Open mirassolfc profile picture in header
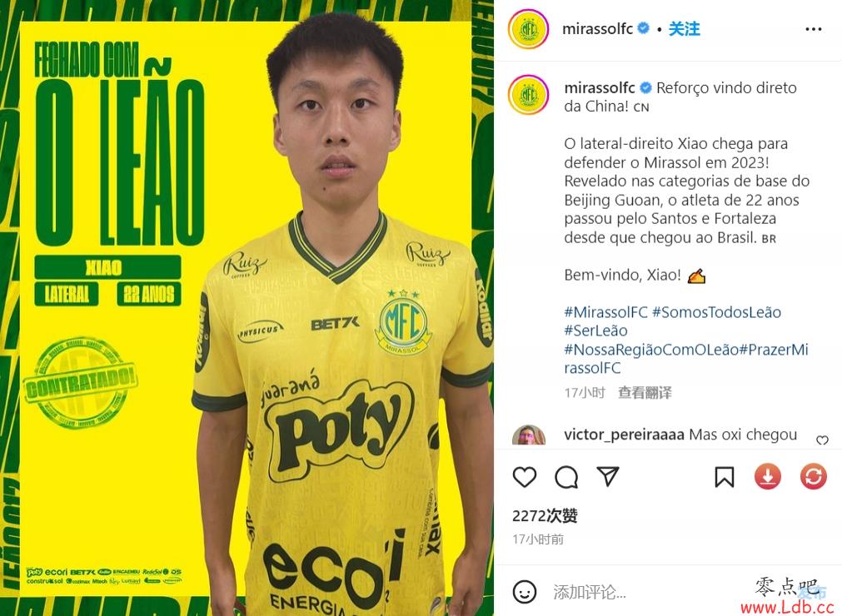This screenshot has height=616, width=842. [528, 29]
